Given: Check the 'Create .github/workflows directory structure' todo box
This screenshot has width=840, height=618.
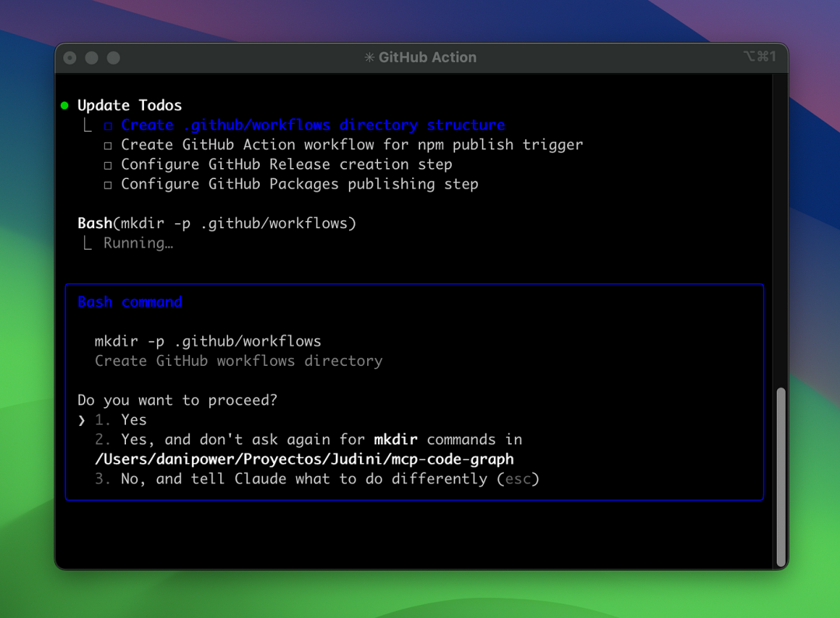Looking at the screenshot, I should click(108, 126).
